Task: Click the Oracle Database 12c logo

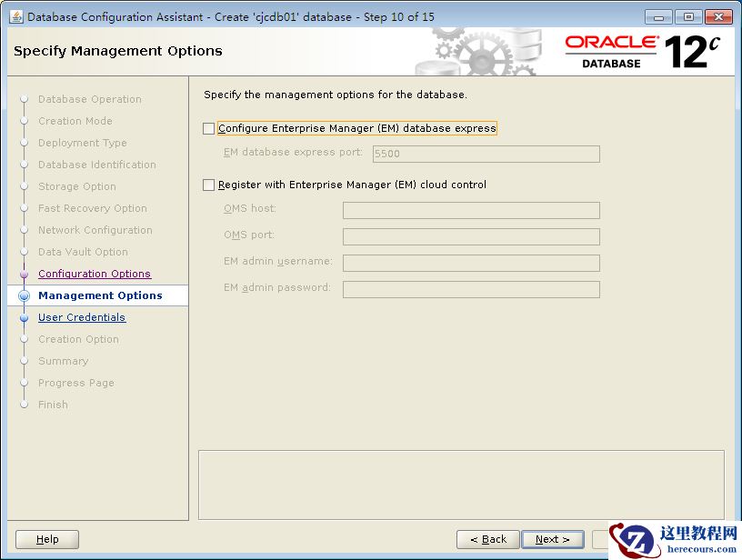Action: point(643,52)
